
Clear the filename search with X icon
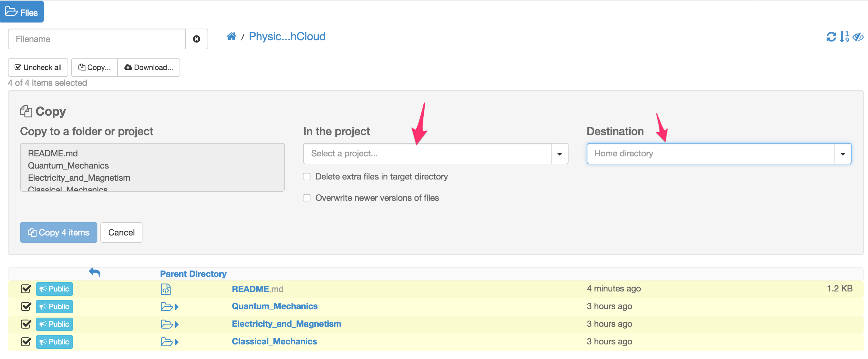[x=196, y=39]
